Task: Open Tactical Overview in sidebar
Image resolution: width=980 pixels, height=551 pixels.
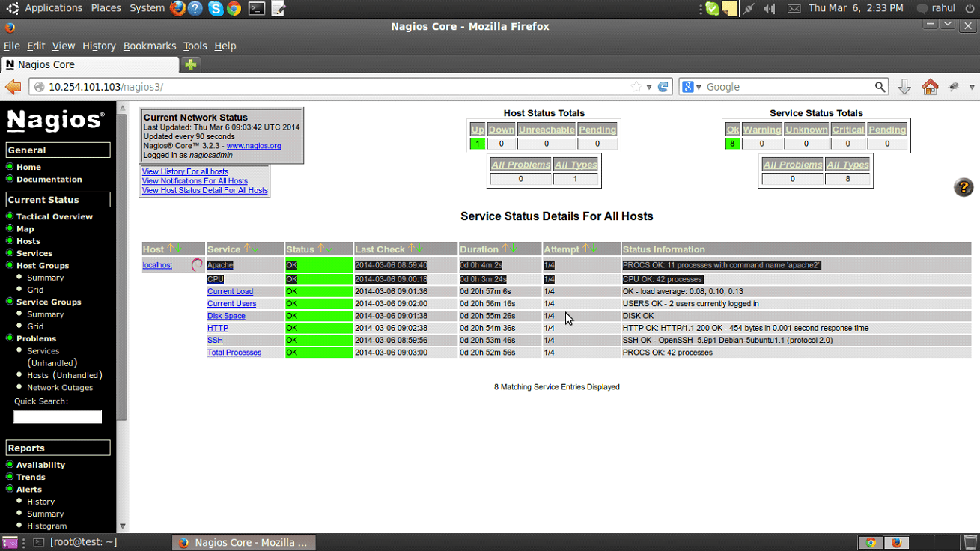Action: click(x=55, y=216)
